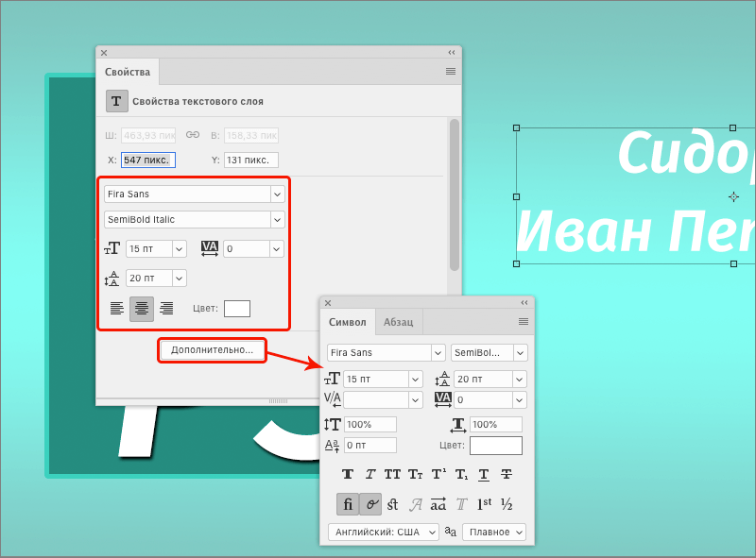This screenshot has width=756, height=558.
Task: Collapse the Properties panel with double arrows
Action: pos(452,53)
